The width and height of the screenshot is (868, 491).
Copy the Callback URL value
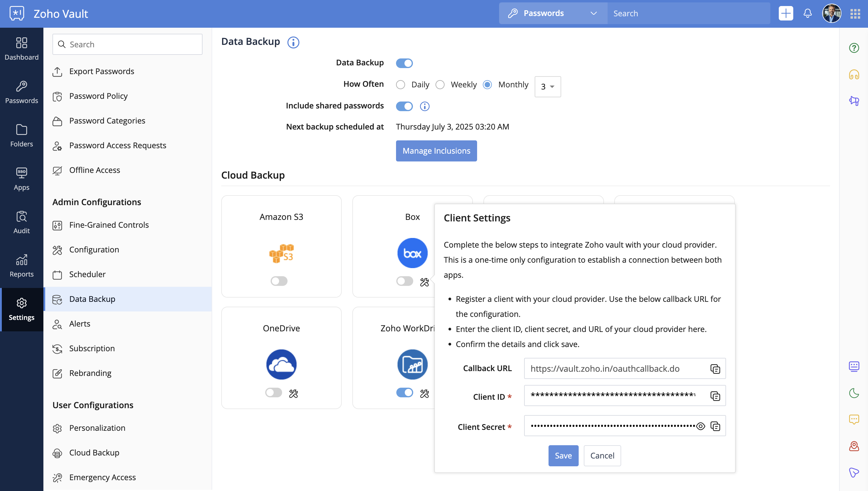(715, 369)
